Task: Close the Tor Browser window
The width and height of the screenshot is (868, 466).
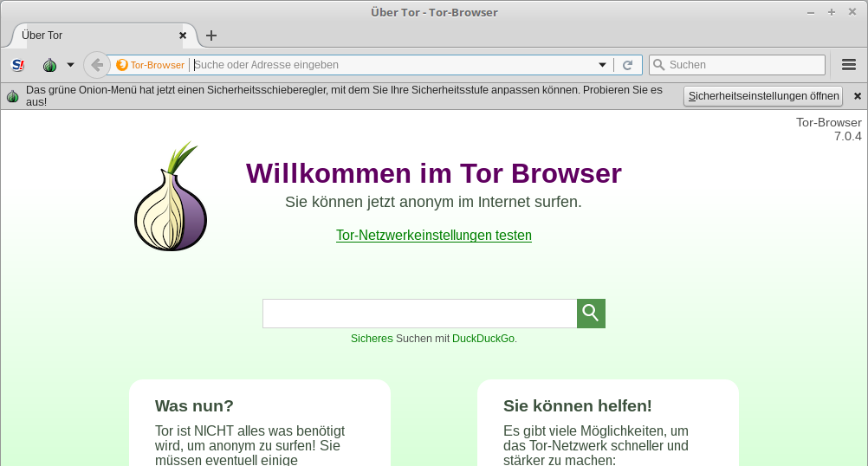Action: click(852, 12)
